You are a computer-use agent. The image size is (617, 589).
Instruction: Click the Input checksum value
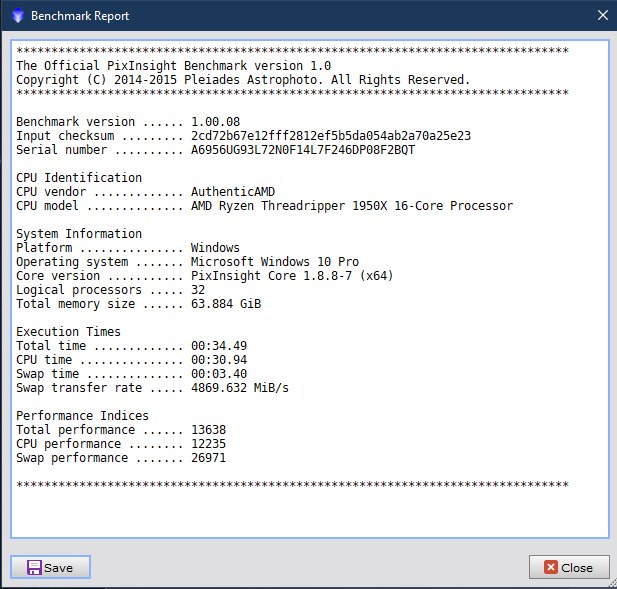(x=331, y=136)
